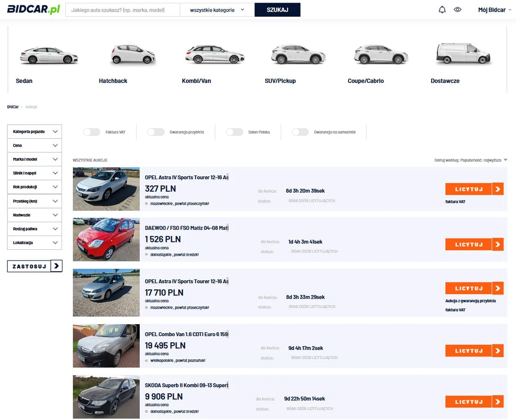Choose the Hatchback car icon
Viewport: 516px width, 420px height.
coord(133,54)
